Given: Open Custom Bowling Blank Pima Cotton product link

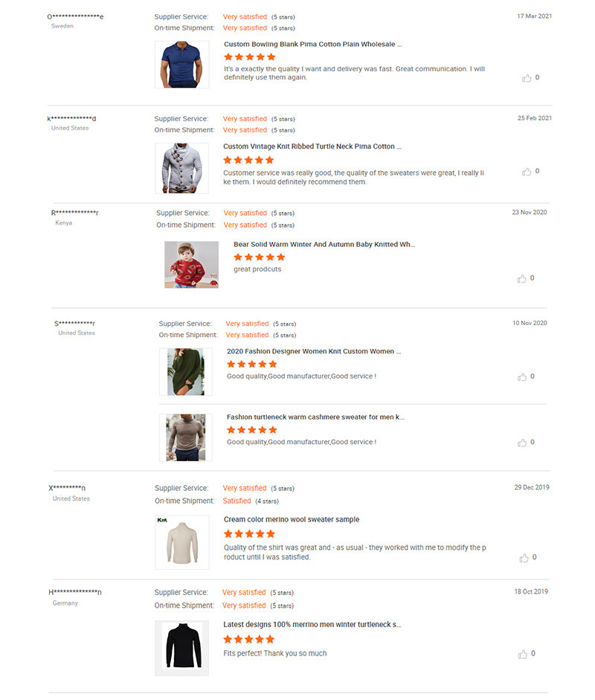Looking at the screenshot, I should coord(313,45).
